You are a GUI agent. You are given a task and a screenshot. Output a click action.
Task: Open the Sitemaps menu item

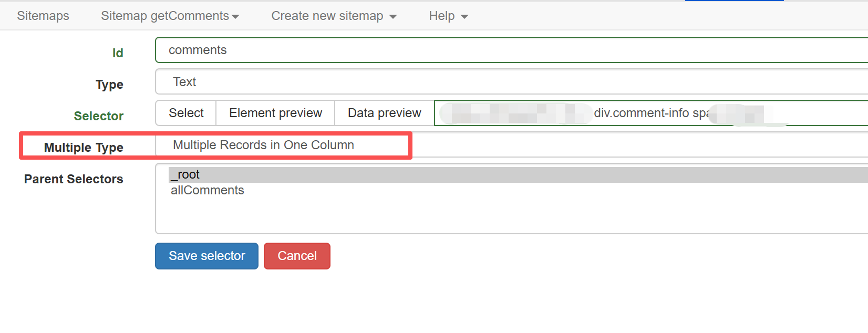43,16
